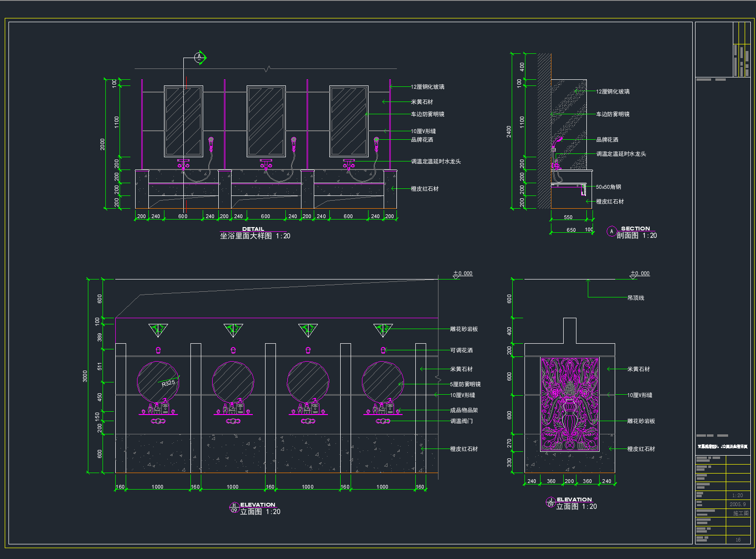Select the 2000 overall height dimension

(103, 144)
